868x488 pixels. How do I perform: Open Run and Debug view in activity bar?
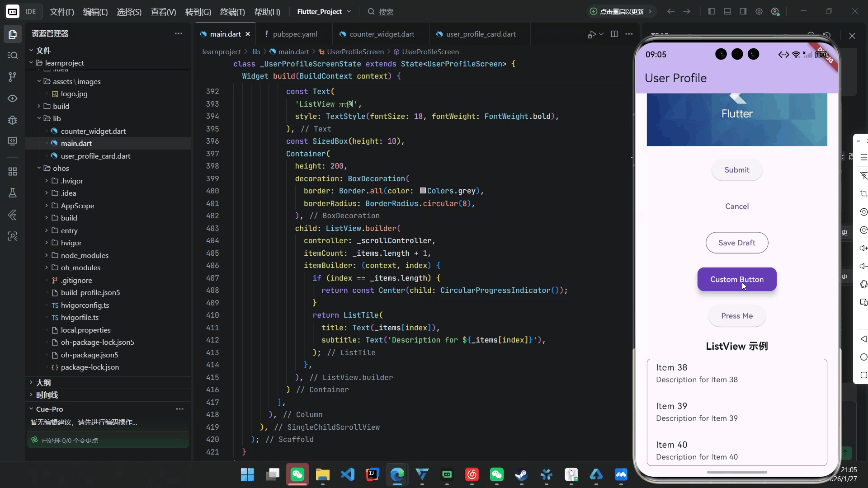tap(13, 120)
